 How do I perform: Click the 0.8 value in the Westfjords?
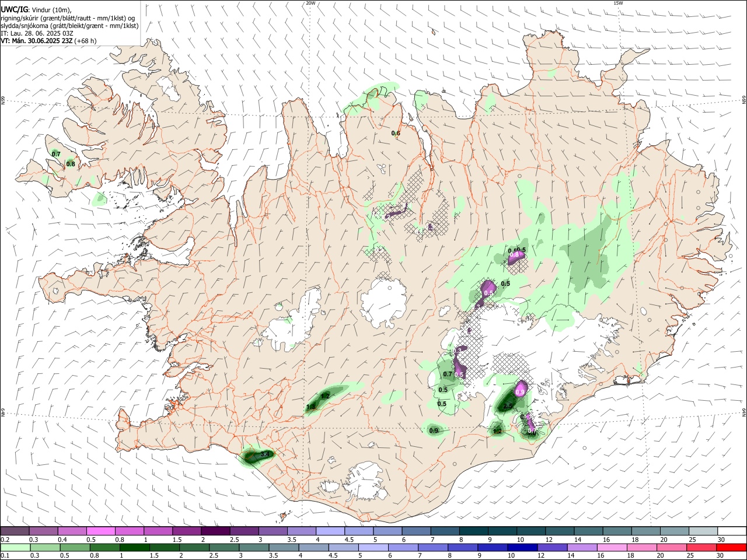[x=71, y=164]
